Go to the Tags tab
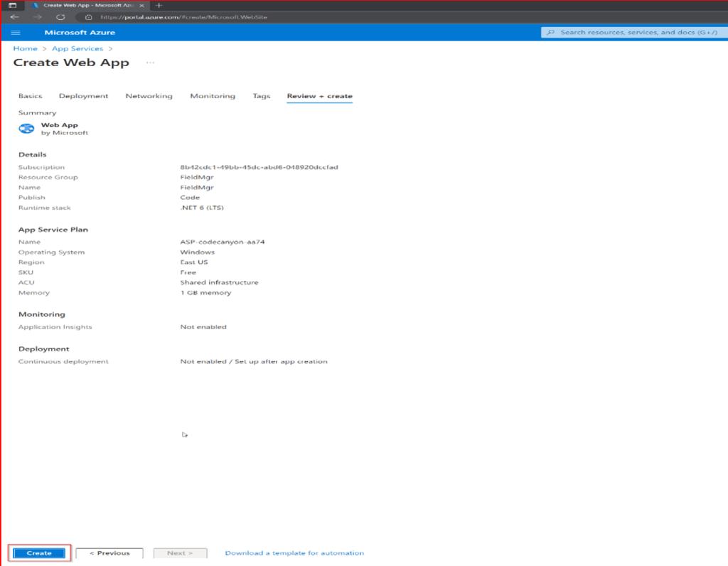 point(262,96)
